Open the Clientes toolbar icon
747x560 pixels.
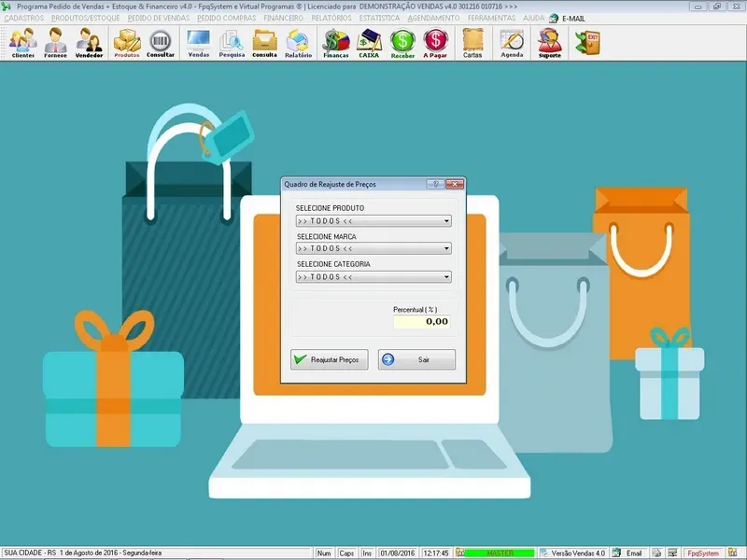(23, 43)
